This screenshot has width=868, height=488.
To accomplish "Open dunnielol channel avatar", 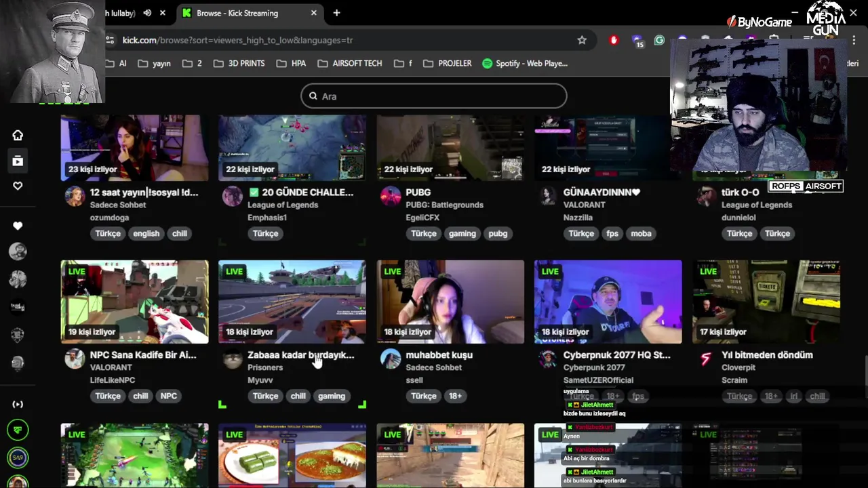I will coord(706,197).
